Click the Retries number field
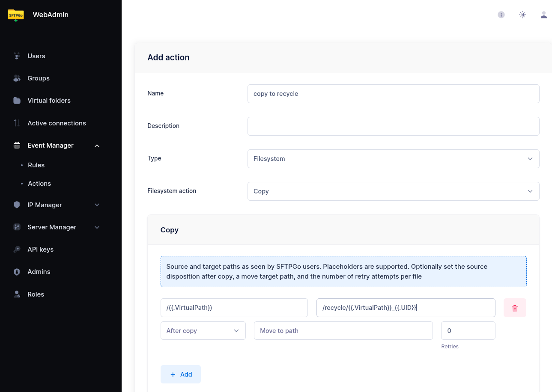This screenshot has height=392, width=552. pos(468,331)
